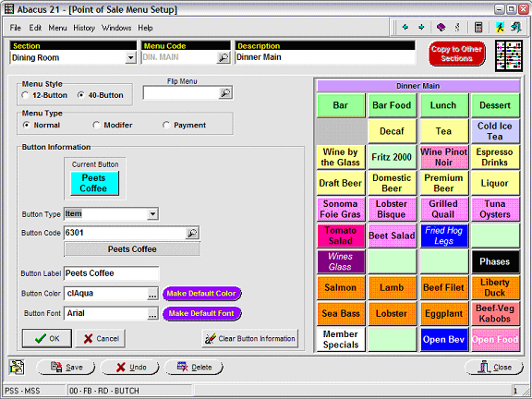Click the Flip Menu lookup magnifier icon
The image size is (532, 399).
point(225,93)
